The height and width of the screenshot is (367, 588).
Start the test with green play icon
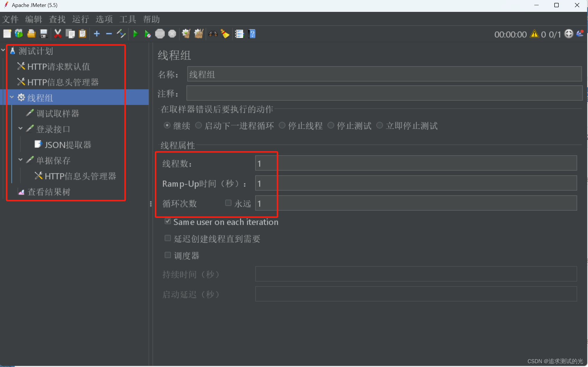click(x=135, y=34)
